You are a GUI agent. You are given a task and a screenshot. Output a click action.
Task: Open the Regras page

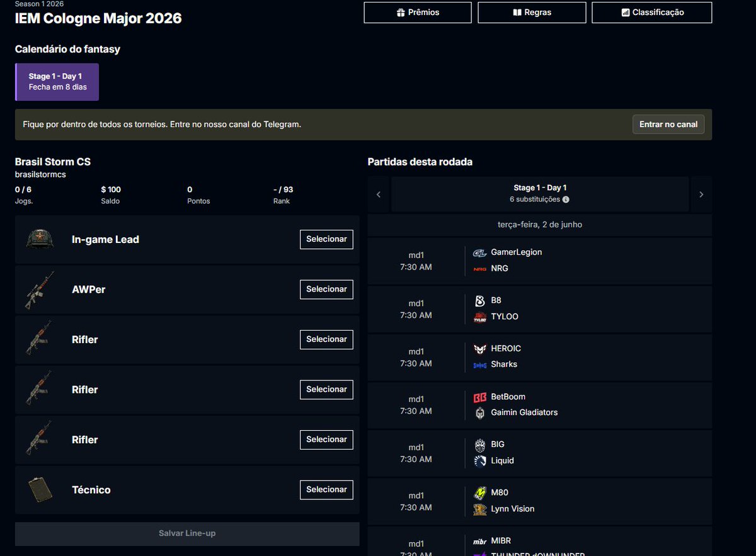point(532,13)
